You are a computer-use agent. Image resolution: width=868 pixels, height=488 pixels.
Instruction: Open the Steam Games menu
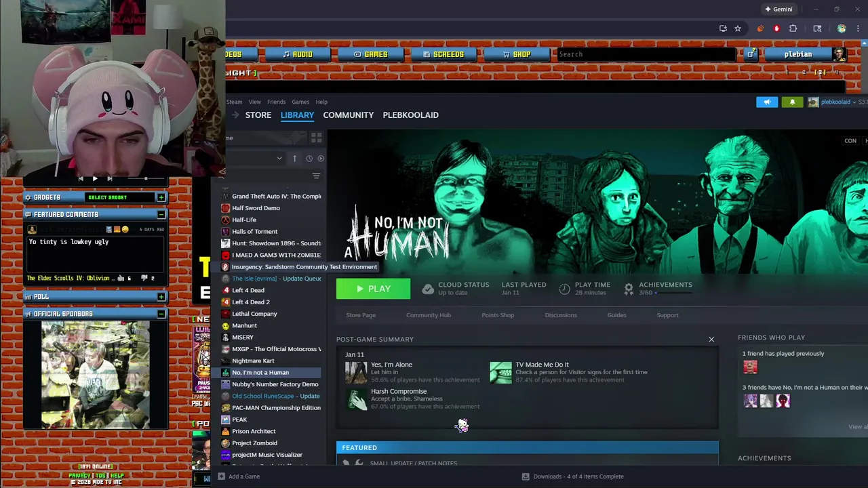[300, 102]
